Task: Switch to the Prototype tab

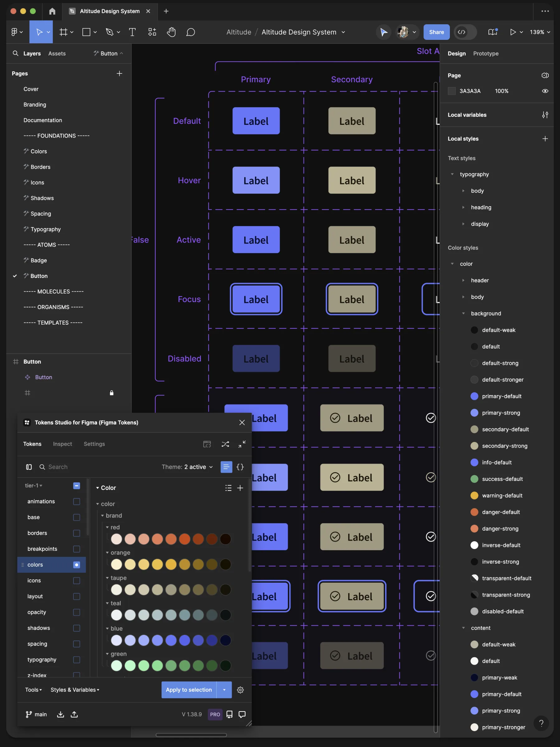Action: click(486, 53)
